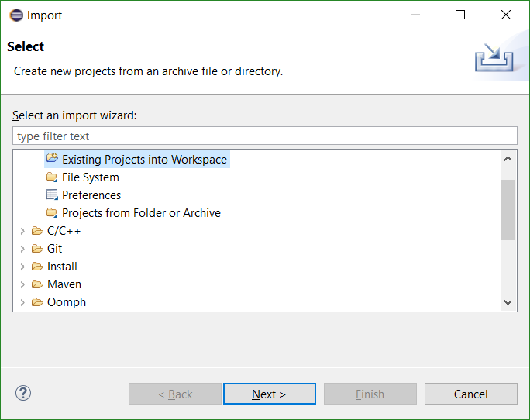This screenshot has height=420, width=530.
Task: Focus the type filter text field
Action: [265, 136]
